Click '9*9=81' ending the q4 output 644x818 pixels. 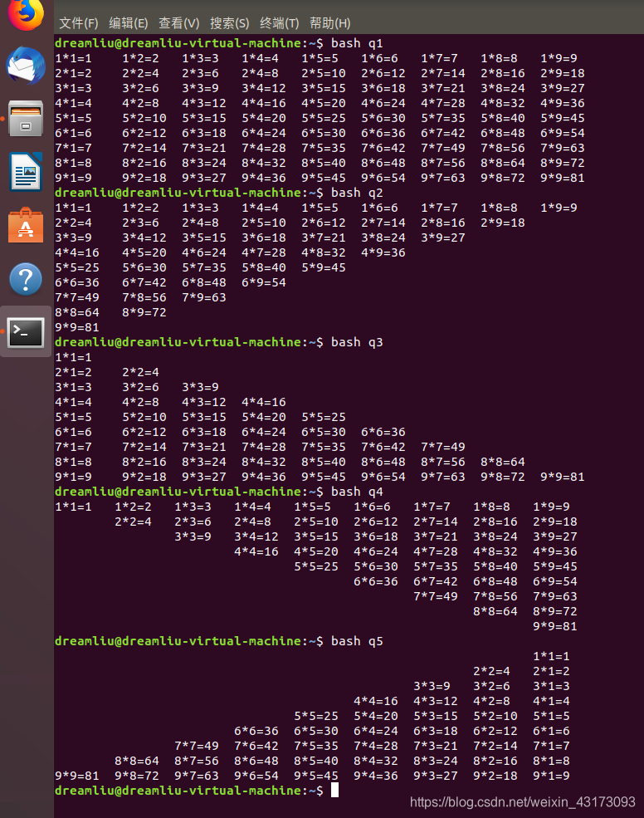click(555, 626)
